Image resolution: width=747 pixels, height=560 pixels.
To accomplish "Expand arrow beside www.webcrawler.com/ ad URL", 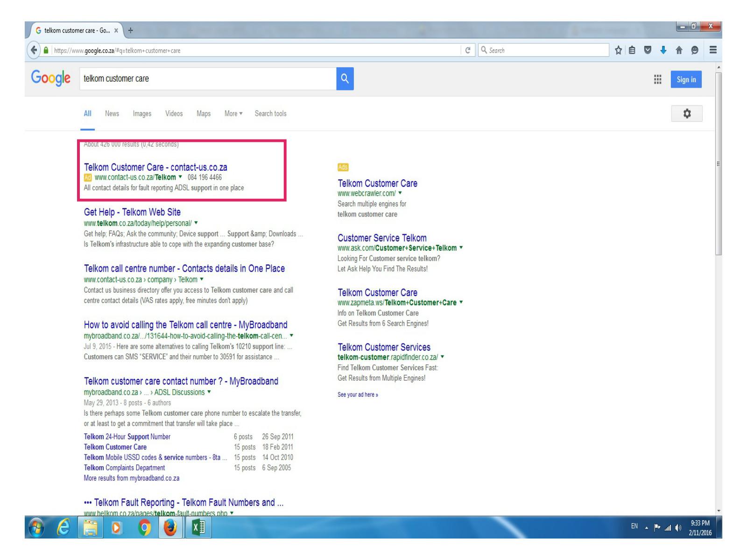I will pyautogui.click(x=400, y=193).
